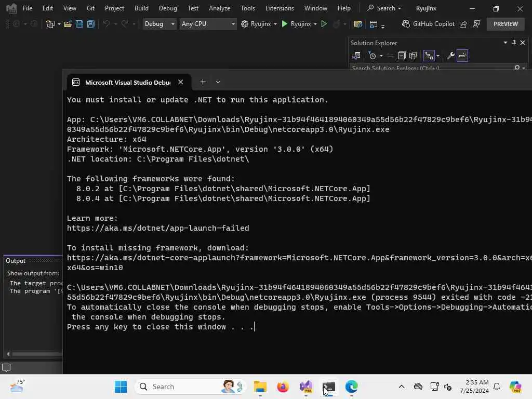Click the feedback icon in bottom-left corner
Viewport: 532px width, 399px height.
tap(6, 367)
